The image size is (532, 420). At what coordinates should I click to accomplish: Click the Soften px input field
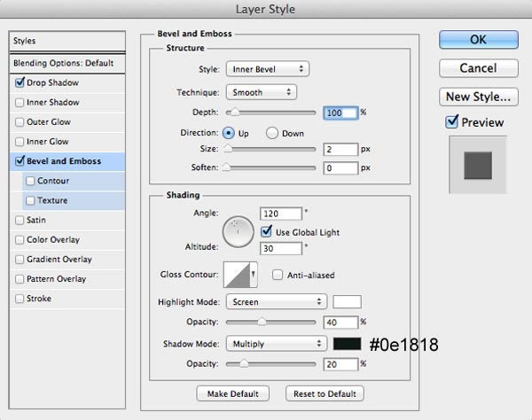click(340, 167)
